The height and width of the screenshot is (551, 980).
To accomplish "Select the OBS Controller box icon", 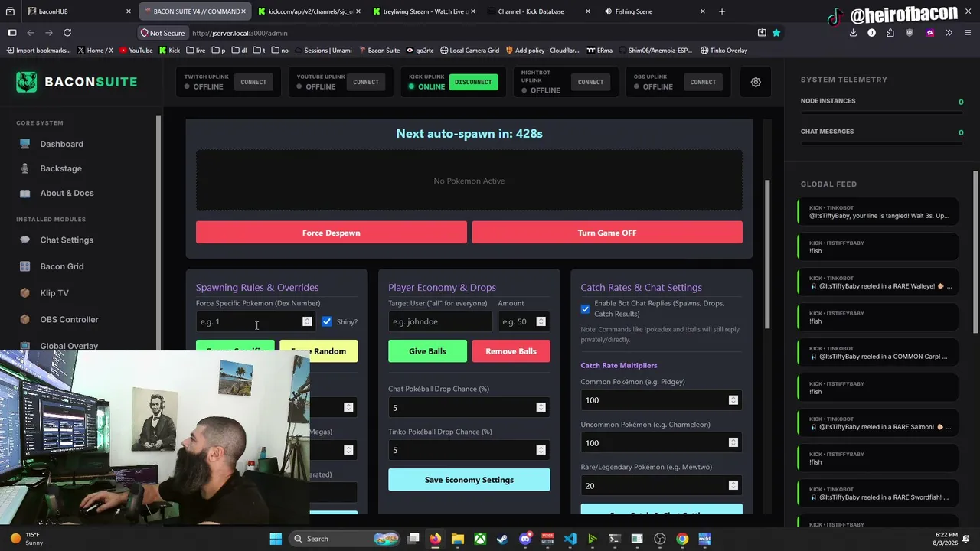I will [x=25, y=320].
